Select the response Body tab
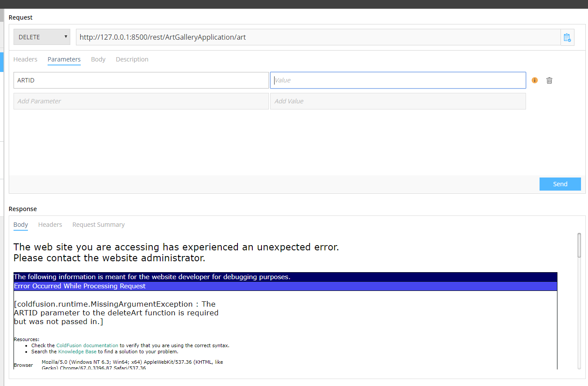The width and height of the screenshot is (588, 386). [21, 225]
